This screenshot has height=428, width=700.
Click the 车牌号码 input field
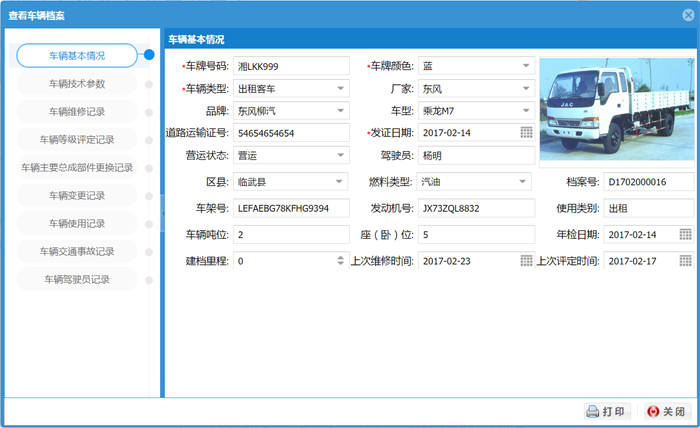click(291, 66)
